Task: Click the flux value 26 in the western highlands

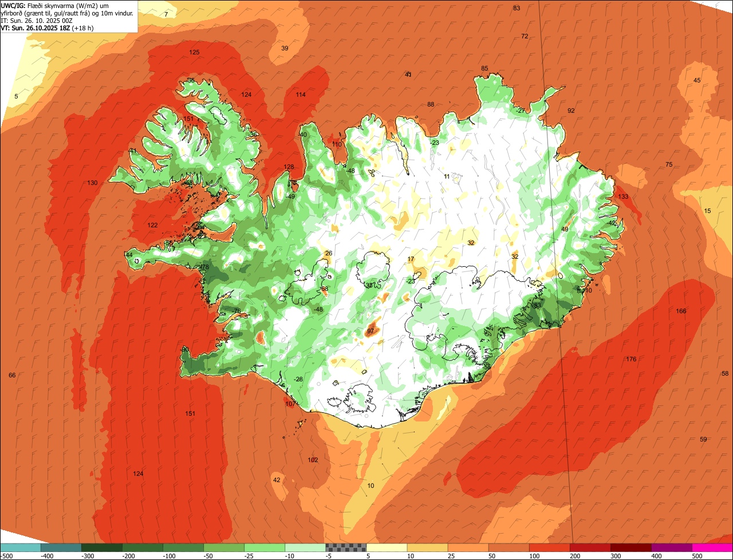Action: [x=328, y=253]
